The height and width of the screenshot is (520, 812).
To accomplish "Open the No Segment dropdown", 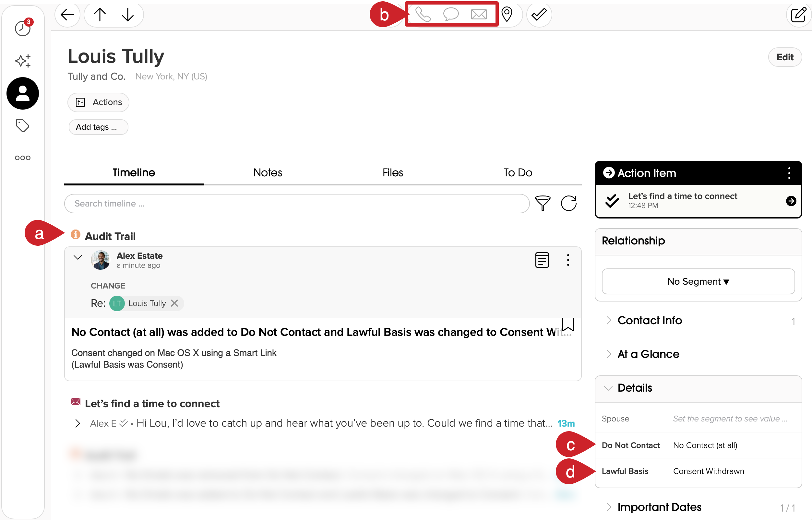I will 698,281.
